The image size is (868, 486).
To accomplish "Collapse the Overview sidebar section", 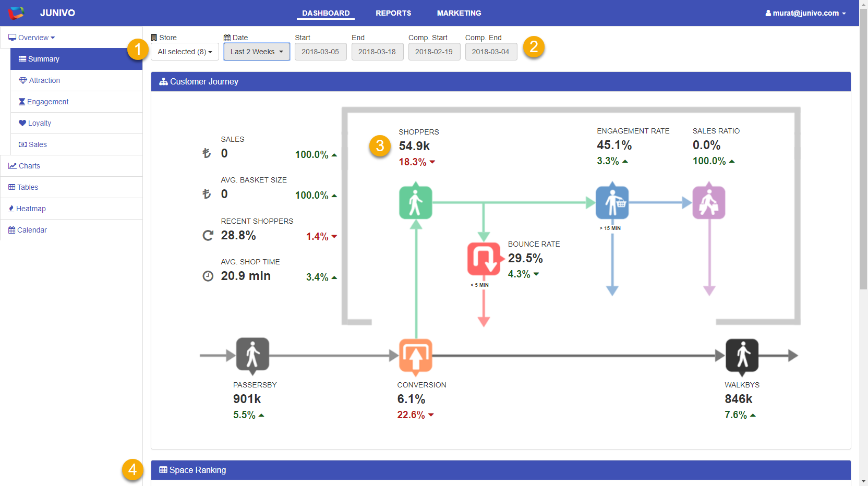I will point(32,38).
